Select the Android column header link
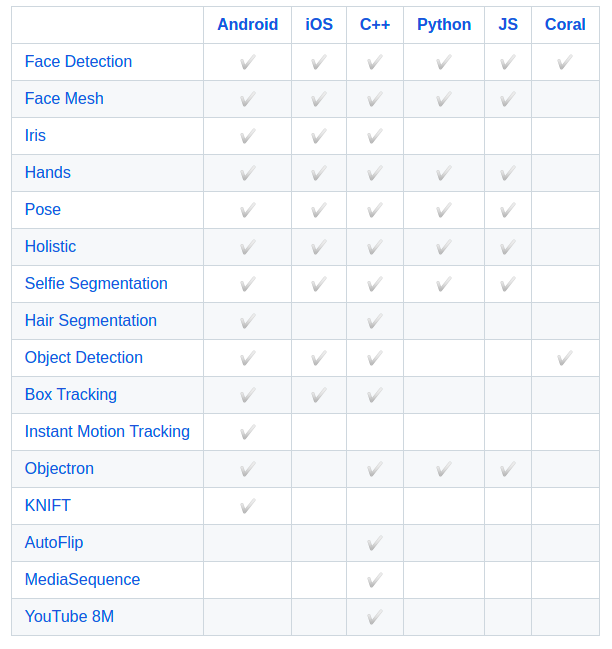The height and width of the screenshot is (649, 612). click(x=247, y=24)
